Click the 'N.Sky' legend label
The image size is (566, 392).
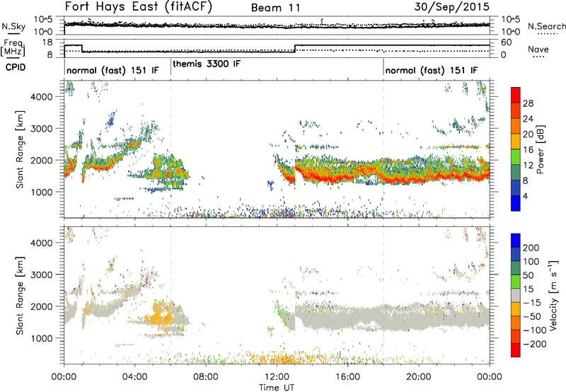(x=13, y=26)
